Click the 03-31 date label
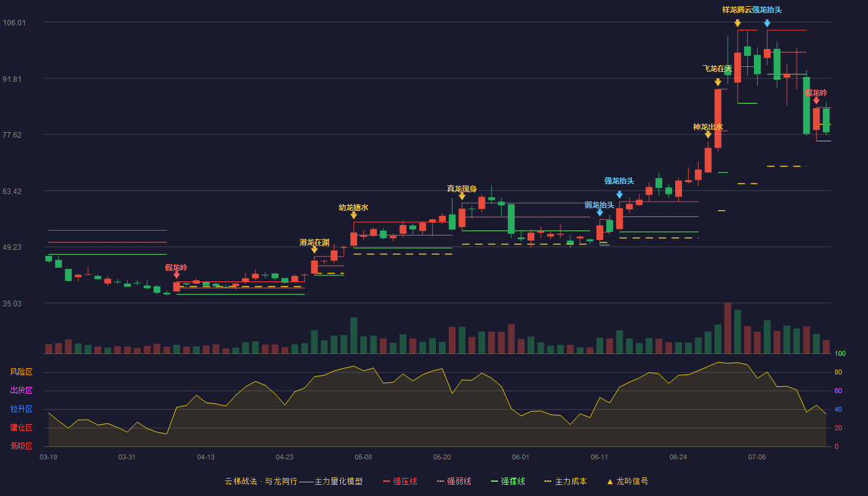The width and height of the screenshot is (868, 496). (x=127, y=457)
